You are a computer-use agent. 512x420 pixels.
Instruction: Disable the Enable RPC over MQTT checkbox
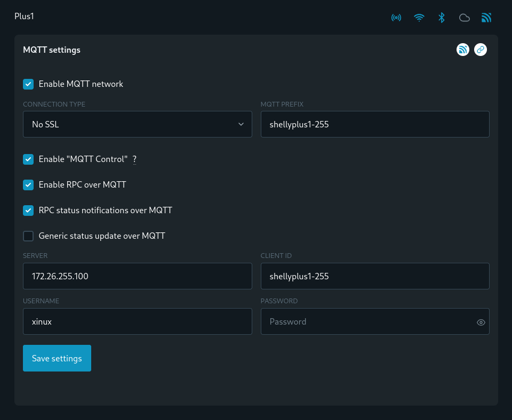coord(28,185)
